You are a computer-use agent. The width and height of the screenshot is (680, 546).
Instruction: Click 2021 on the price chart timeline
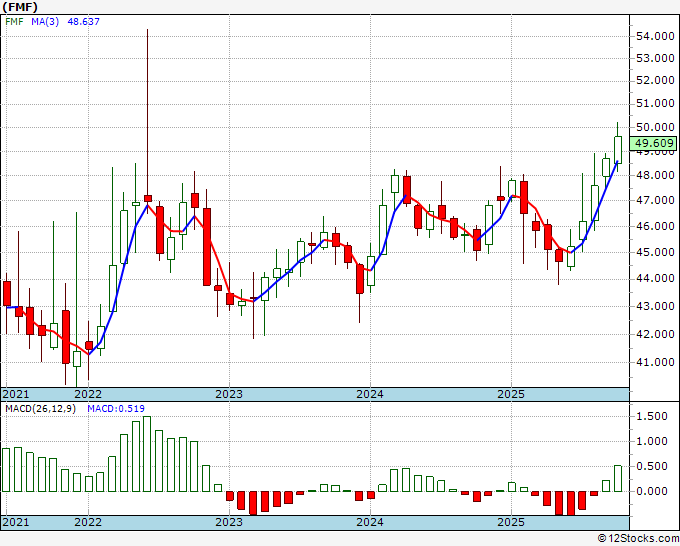tap(16, 394)
